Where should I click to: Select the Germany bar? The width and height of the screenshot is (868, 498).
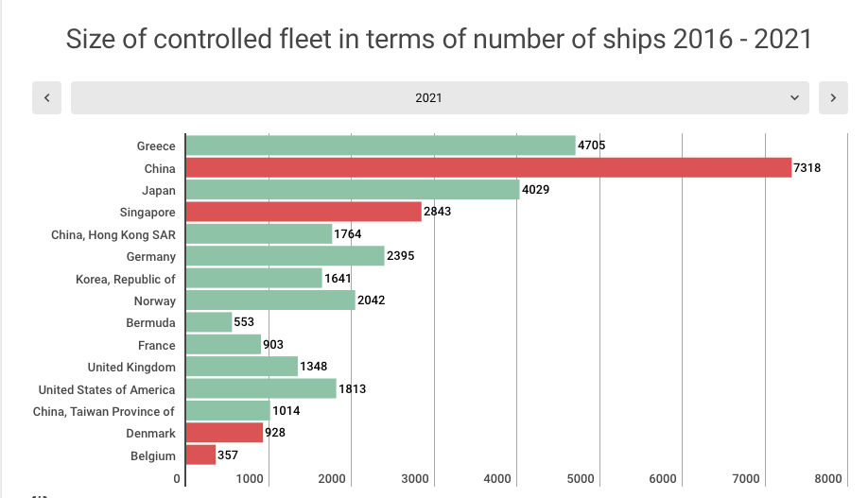pyautogui.click(x=285, y=256)
